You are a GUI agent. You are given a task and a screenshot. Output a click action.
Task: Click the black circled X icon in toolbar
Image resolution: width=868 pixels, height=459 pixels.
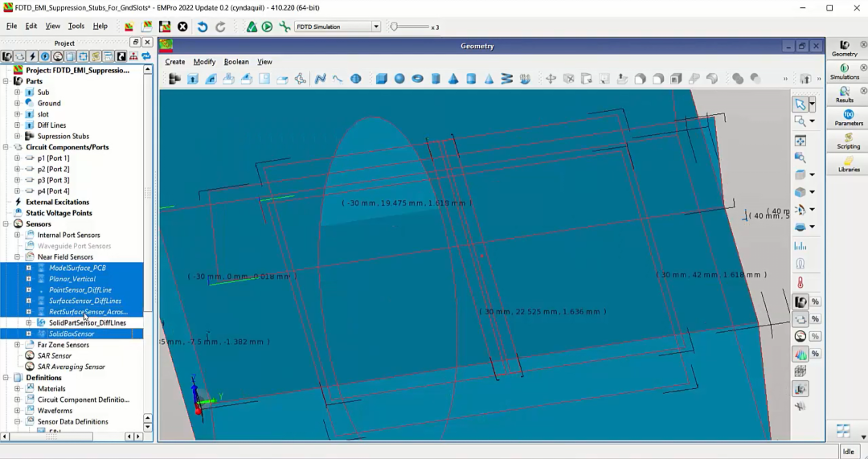(x=182, y=27)
